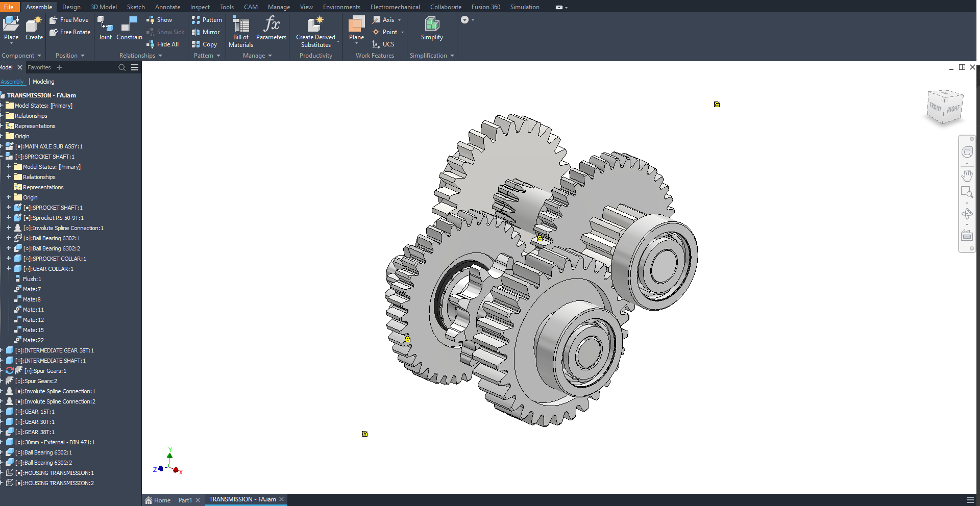Switch to the Part1 document tab

[185, 500]
